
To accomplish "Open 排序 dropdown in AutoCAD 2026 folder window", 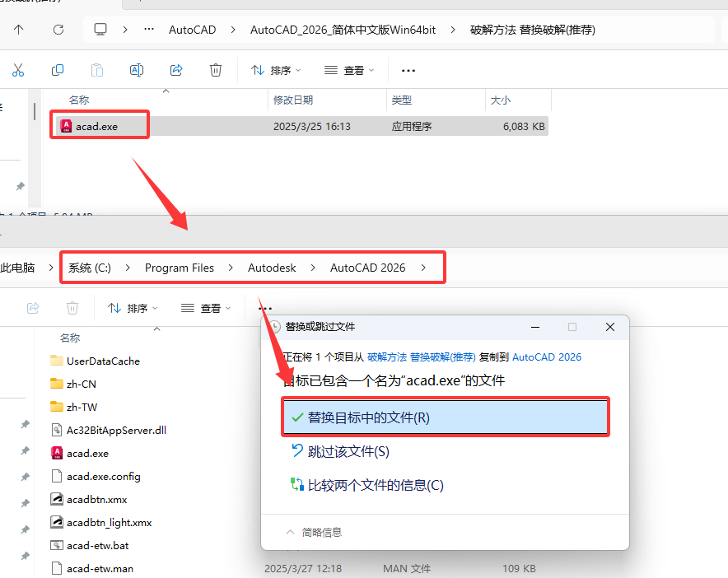I will pos(133,308).
